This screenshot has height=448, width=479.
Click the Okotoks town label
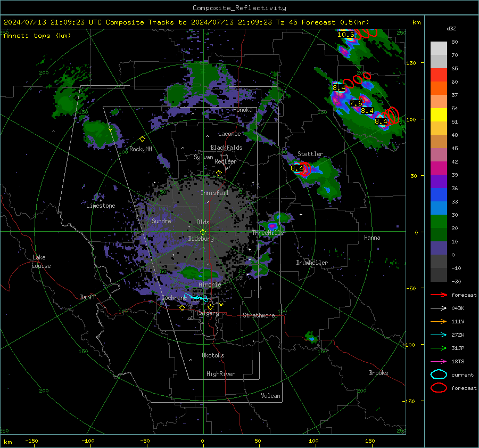click(x=213, y=355)
